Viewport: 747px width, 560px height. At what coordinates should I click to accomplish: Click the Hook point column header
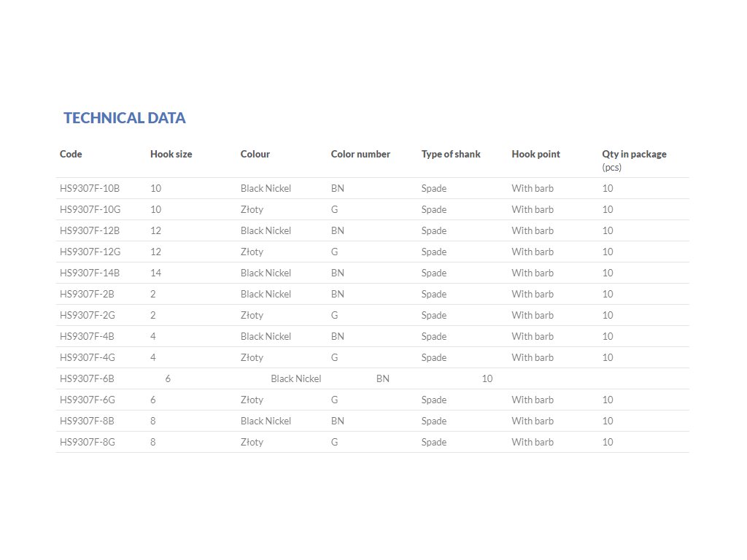tap(536, 154)
